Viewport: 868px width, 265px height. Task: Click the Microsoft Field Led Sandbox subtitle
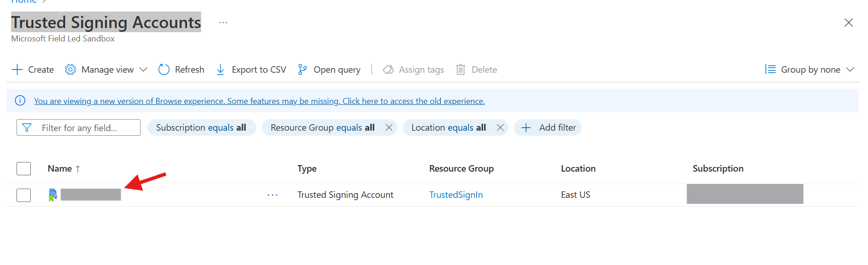[x=63, y=39]
